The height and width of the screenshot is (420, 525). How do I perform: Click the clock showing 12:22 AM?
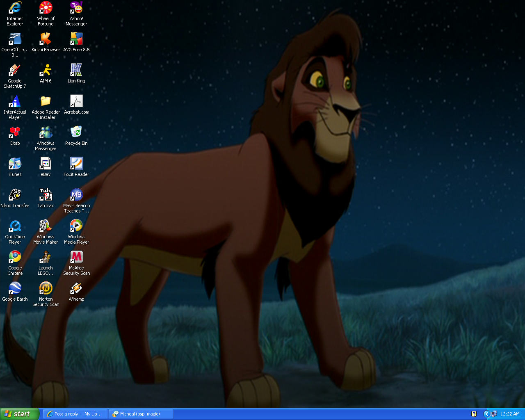click(510, 414)
